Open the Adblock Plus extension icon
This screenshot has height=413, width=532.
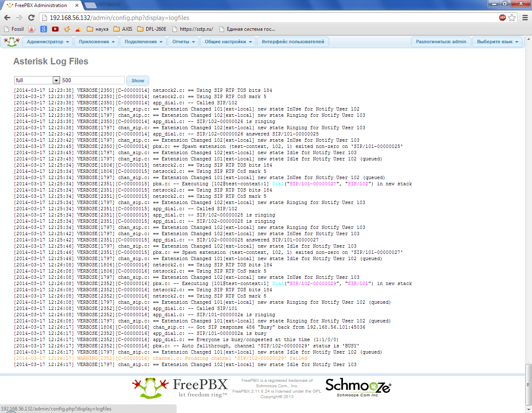[502, 17]
